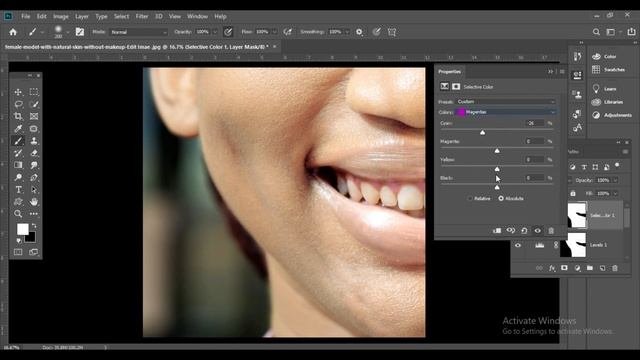This screenshot has width=640, height=360.
Task: Select the Spot Healing tool
Action: click(x=34, y=129)
